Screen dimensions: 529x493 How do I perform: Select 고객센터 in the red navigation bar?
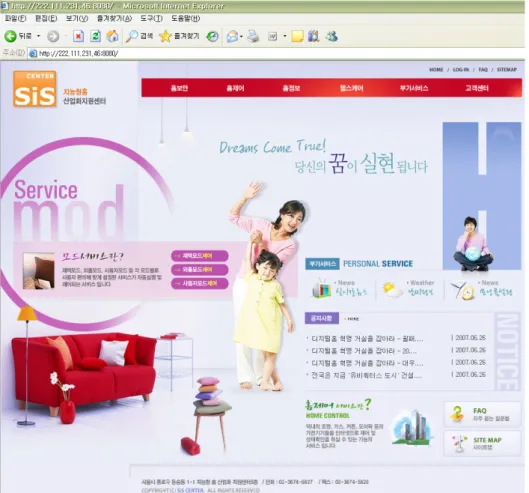pos(477,88)
